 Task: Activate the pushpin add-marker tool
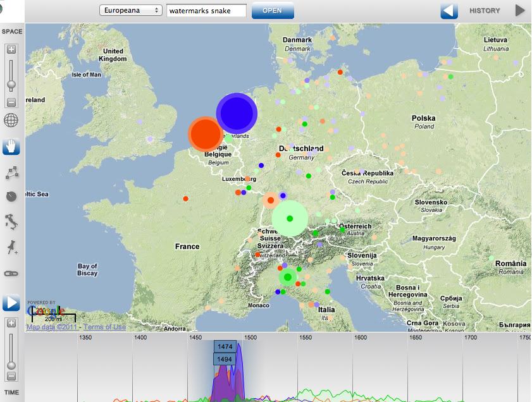click(x=11, y=248)
